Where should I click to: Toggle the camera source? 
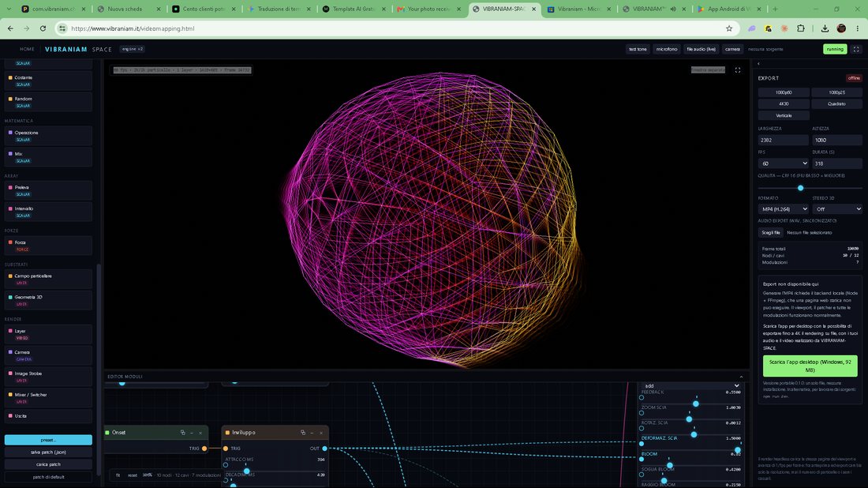pyautogui.click(x=732, y=49)
